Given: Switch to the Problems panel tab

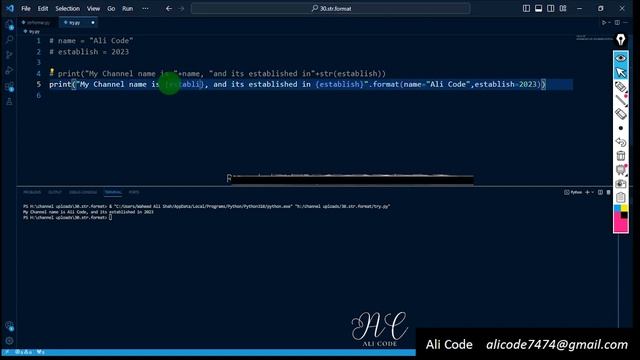Looking at the screenshot, I should click(32, 192).
